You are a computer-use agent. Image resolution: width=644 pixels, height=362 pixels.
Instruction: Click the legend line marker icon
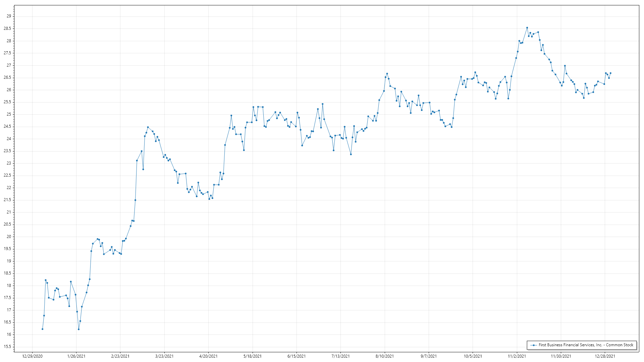pyautogui.click(x=533, y=345)
